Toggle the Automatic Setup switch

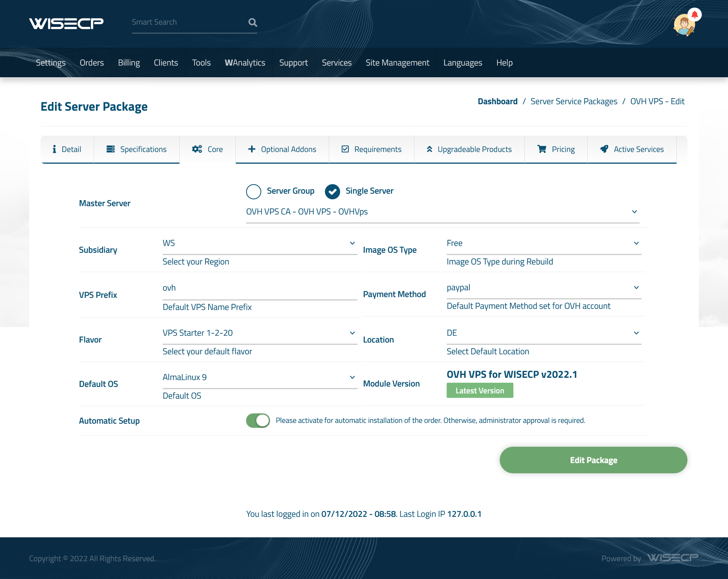point(258,421)
